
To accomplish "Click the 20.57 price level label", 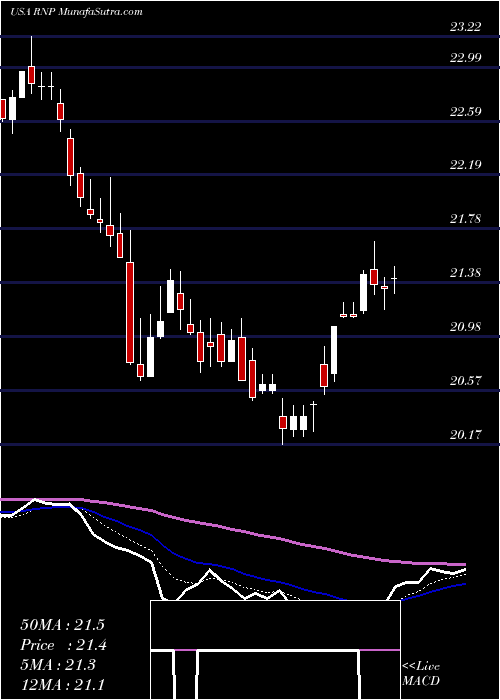I will point(465,381).
